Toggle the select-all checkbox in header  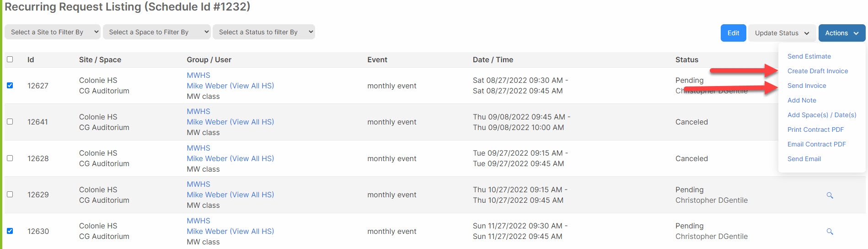coord(10,60)
